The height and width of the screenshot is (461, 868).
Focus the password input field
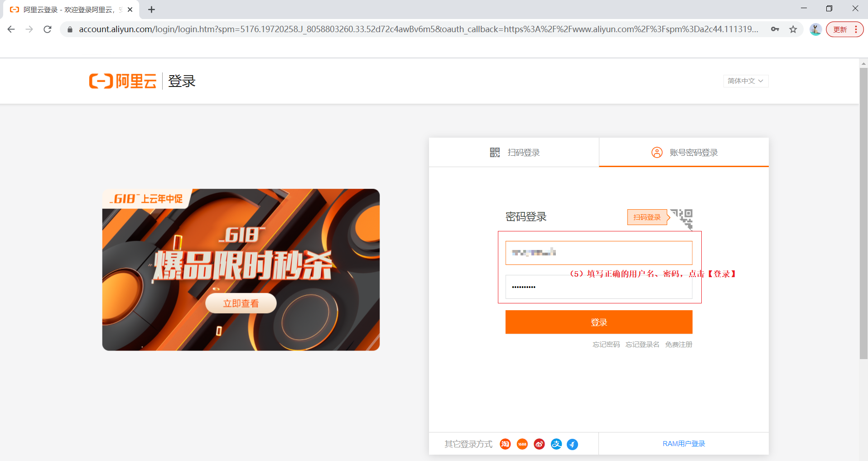click(x=599, y=287)
